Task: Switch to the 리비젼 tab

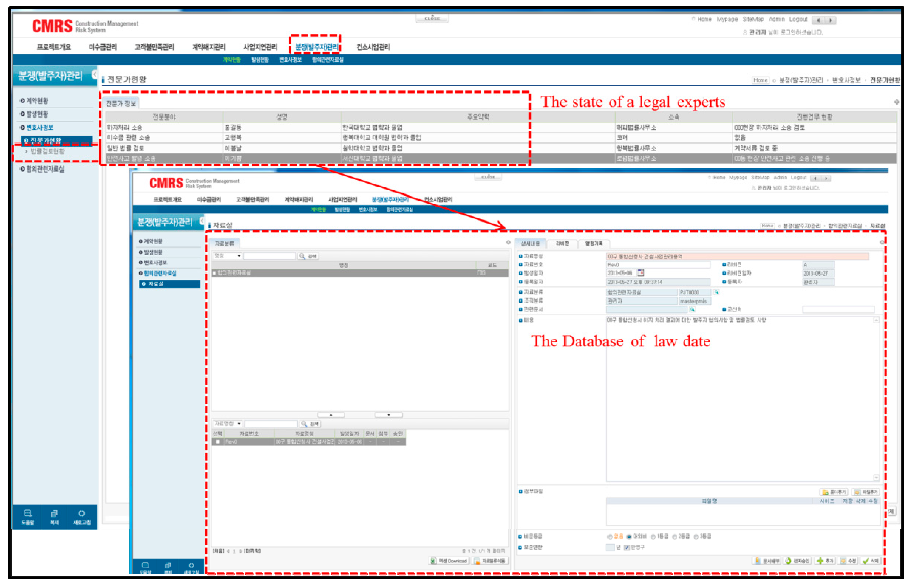Action: click(x=562, y=243)
